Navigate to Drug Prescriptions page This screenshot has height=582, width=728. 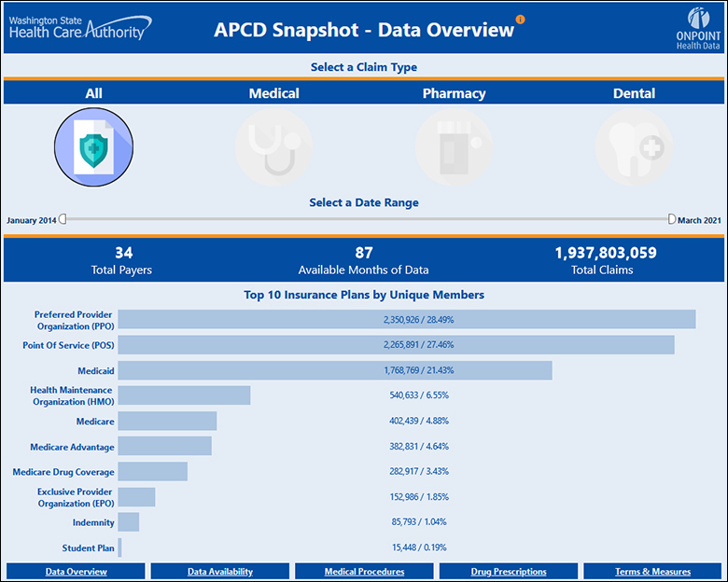(509, 572)
